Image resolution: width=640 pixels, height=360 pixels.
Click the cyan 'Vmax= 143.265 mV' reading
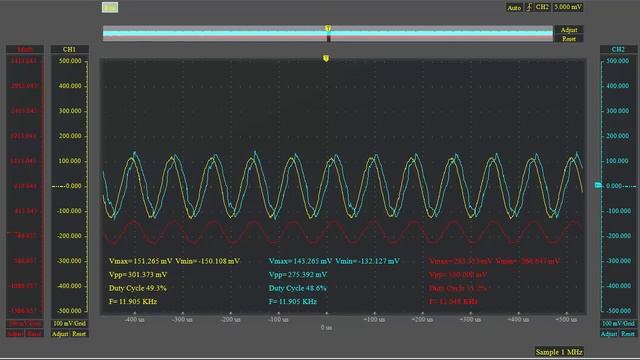[300, 261]
